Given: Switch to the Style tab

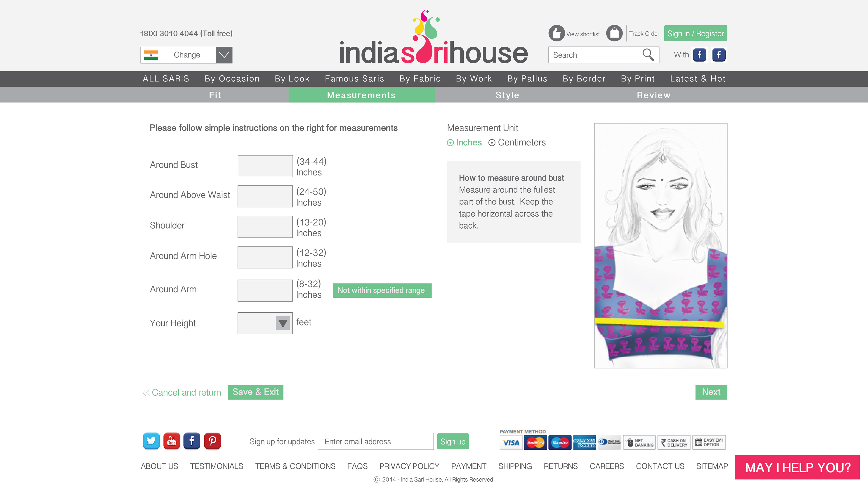Looking at the screenshot, I should coord(507,95).
